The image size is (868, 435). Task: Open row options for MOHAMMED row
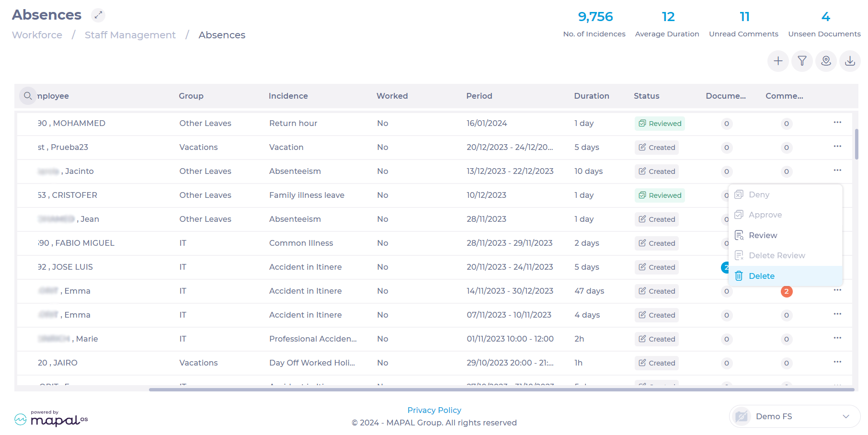pos(837,123)
